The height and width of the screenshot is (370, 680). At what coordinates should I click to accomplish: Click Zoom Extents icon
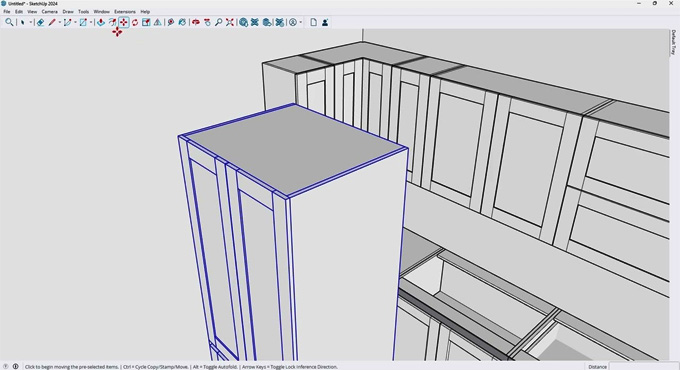(x=230, y=22)
